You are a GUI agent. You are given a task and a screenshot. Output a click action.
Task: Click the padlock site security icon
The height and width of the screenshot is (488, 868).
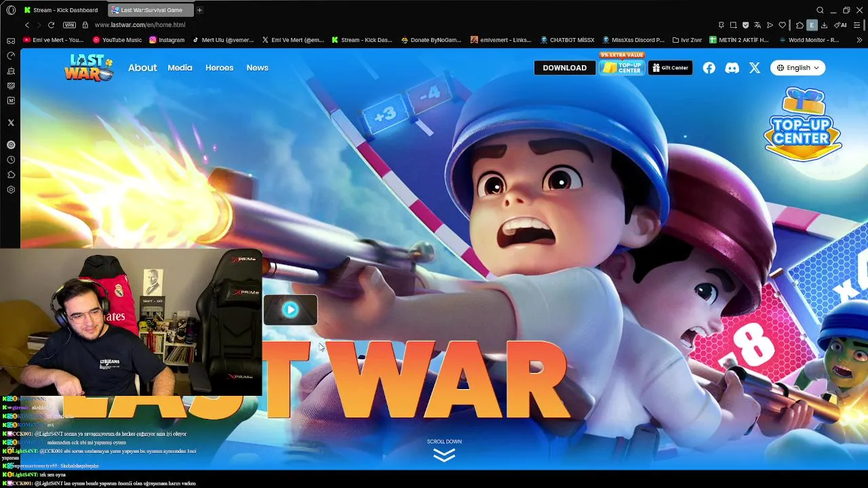(85, 25)
